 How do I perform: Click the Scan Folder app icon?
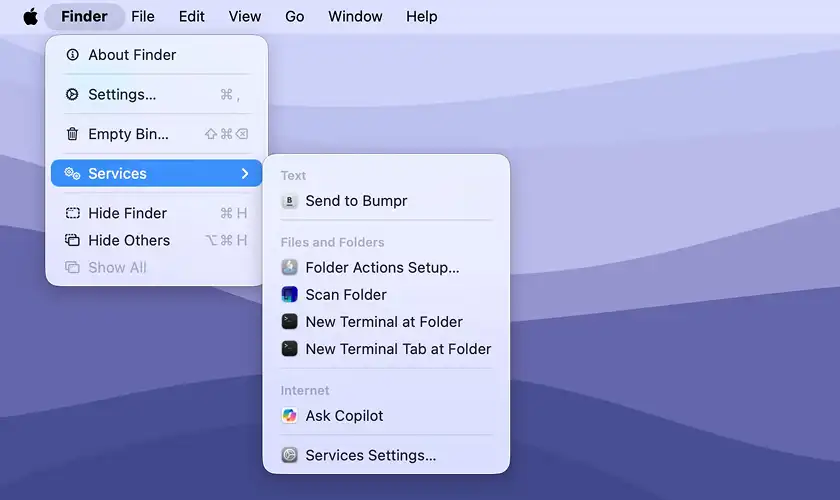(x=289, y=295)
